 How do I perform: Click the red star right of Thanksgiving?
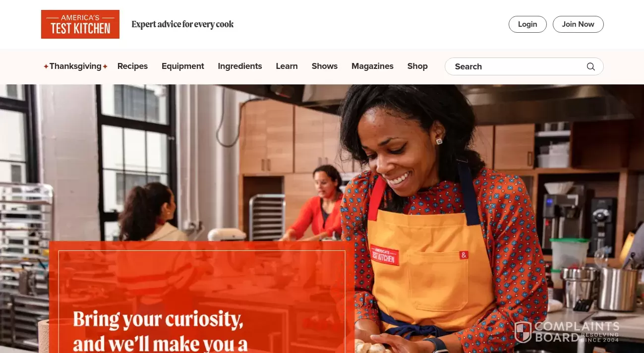pyautogui.click(x=105, y=66)
